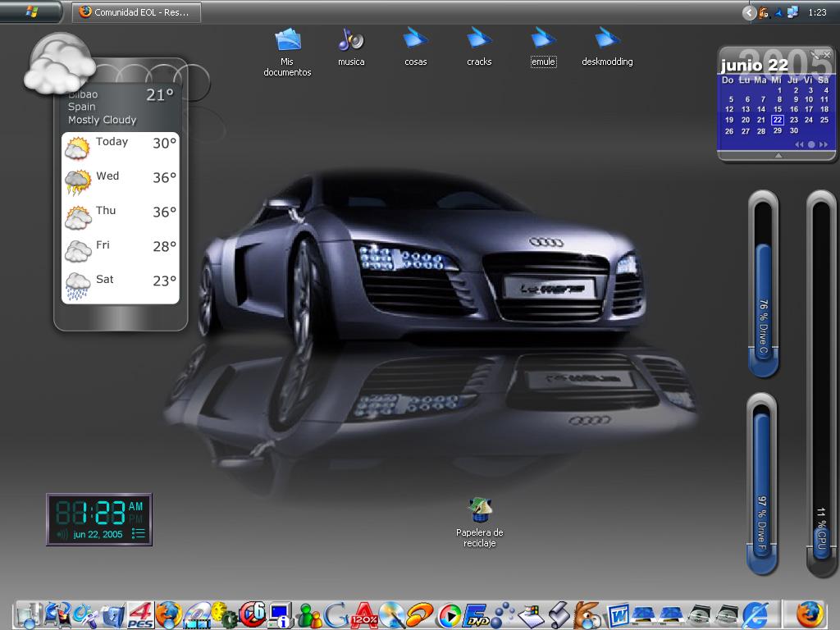Screen dimensions: 840x630
Task: Open Microsoft Word from the dock
Action: tap(618, 614)
